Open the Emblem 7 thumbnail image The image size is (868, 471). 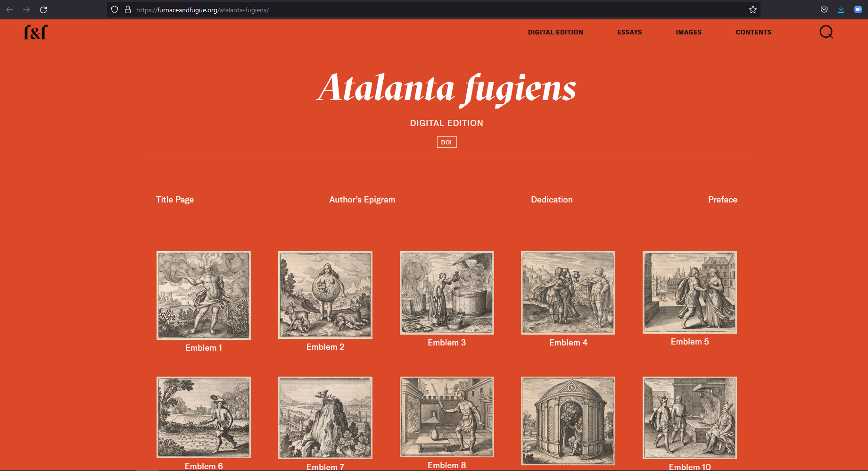325,418
